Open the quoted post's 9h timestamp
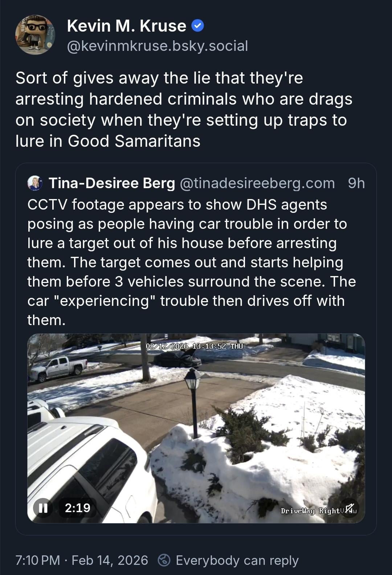This screenshot has width=392, height=575. click(x=356, y=183)
